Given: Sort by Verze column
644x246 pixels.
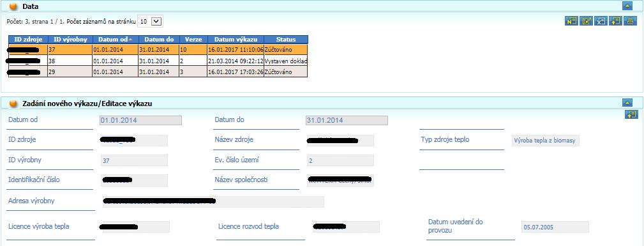Looking at the screenshot, I should (193, 40).
